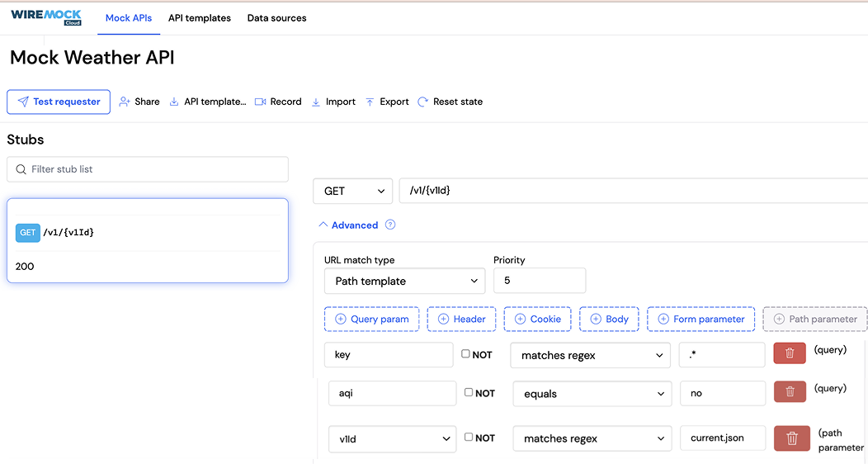Click the search magnifier icon in stub filter
This screenshot has width=868, height=464.
pos(21,169)
